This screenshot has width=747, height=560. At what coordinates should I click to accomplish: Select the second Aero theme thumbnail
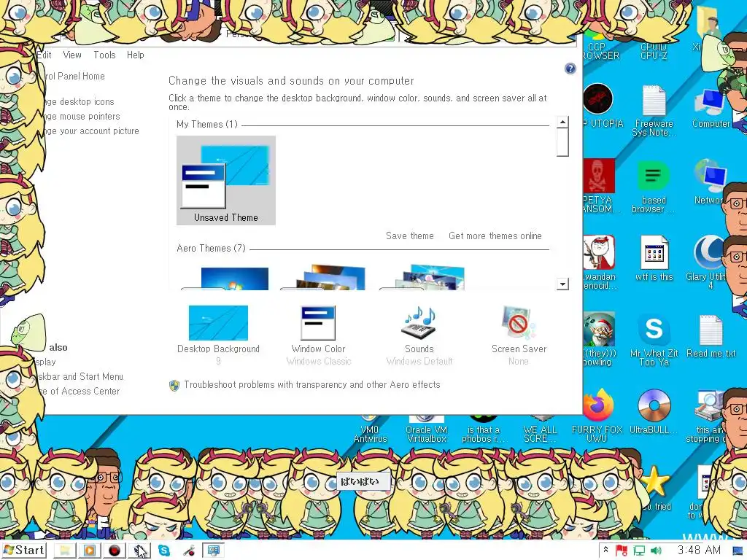tap(325, 277)
